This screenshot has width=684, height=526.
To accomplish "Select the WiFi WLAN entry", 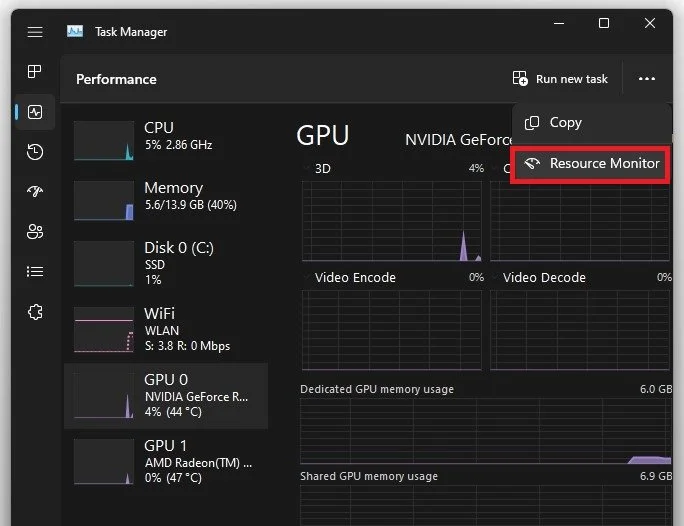I will click(x=166, y=329).
